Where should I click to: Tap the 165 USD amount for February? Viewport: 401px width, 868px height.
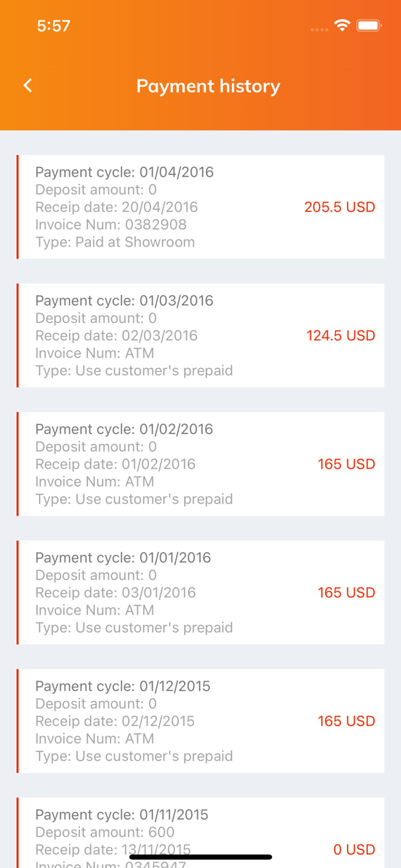(x=346, y=464)
